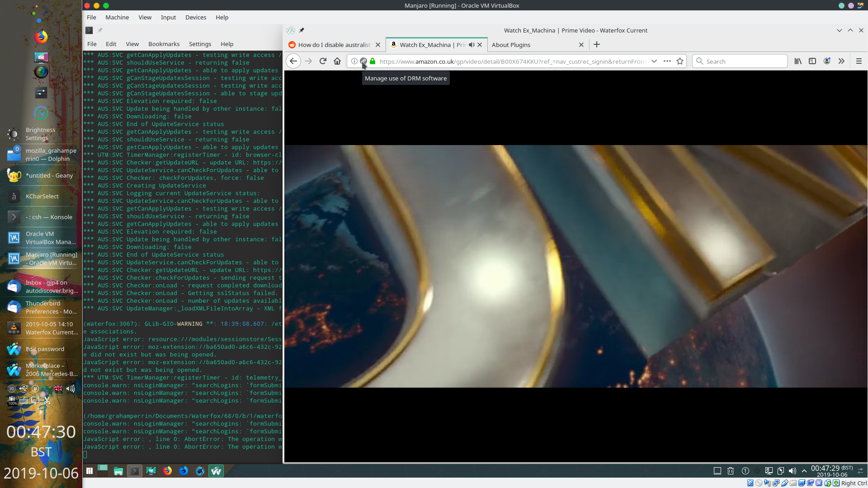Viewport: 868px width, 488px height.
Task: Open the VirtualBox Devices menu
Action: pos(196,17)
